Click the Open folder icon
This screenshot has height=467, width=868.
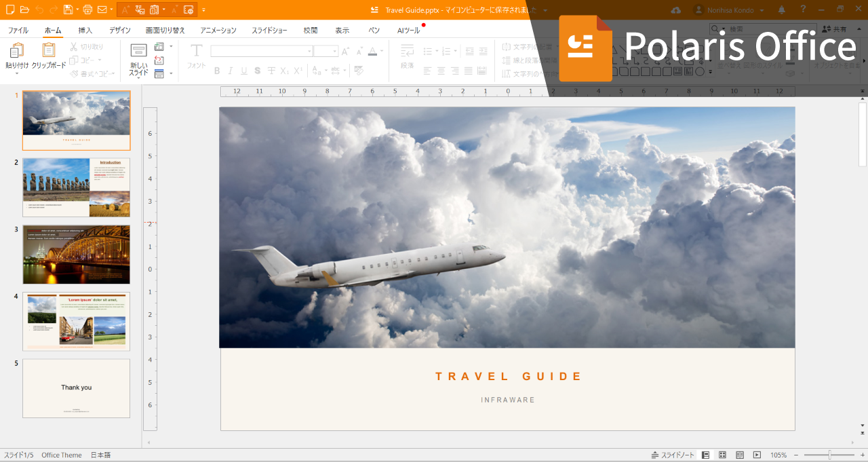pos(25,10)
